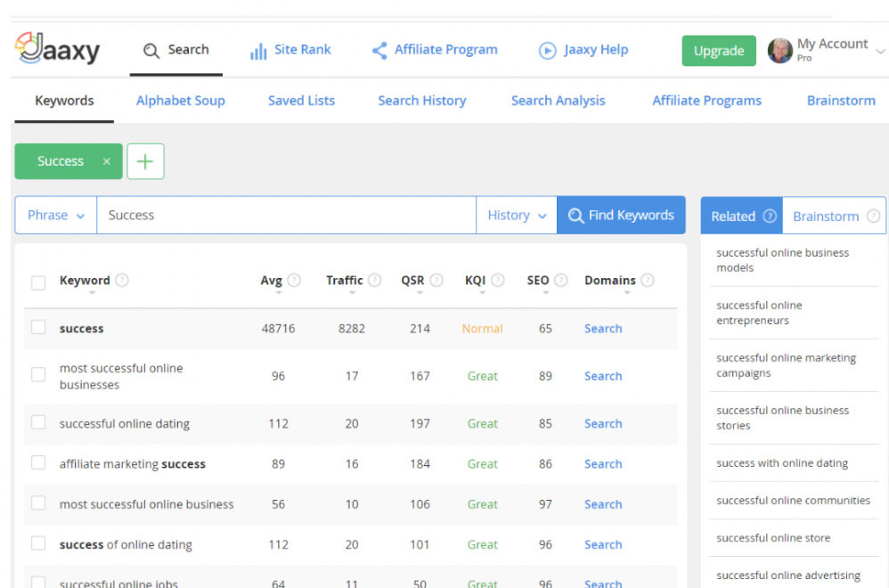The height and width of the screenshot is (588, 889).
Task: Click help icon on Brainstorm panel tab
Action: pos(873,216)
